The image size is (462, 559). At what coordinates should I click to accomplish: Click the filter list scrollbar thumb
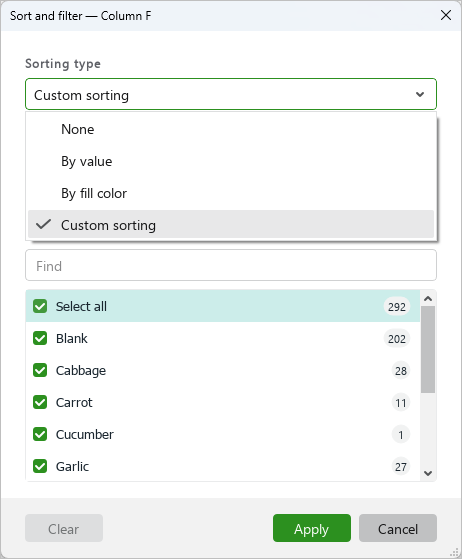(x=428, y=349)
